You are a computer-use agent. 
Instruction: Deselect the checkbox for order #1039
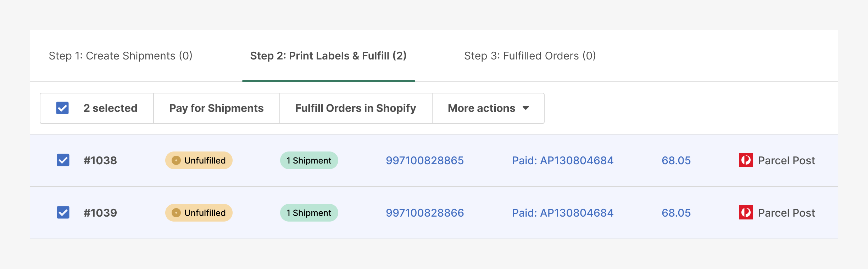[63, 213]
